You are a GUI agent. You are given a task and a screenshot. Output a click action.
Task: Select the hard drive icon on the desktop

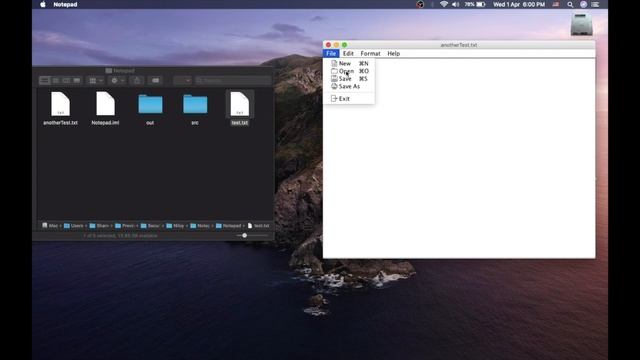[x=581, y=24]
